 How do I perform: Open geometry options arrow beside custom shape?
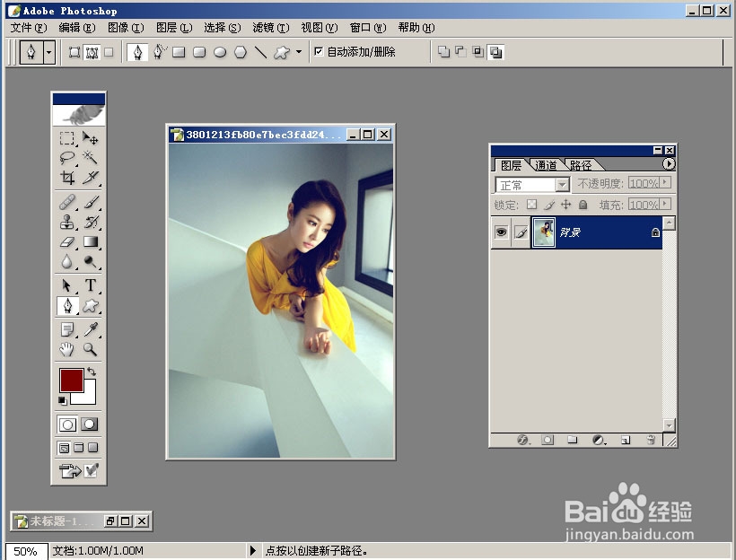point(299,52)
